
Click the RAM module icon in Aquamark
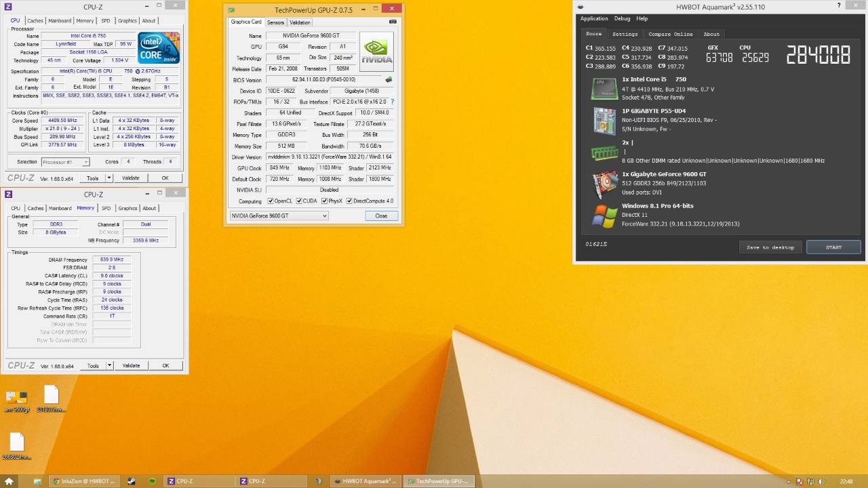(604, 153)
